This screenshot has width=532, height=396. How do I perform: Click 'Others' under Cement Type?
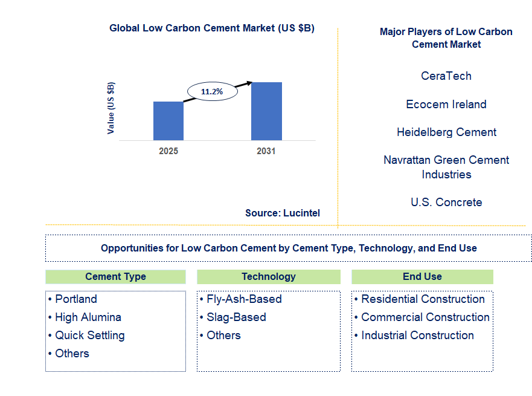(72, 354)
